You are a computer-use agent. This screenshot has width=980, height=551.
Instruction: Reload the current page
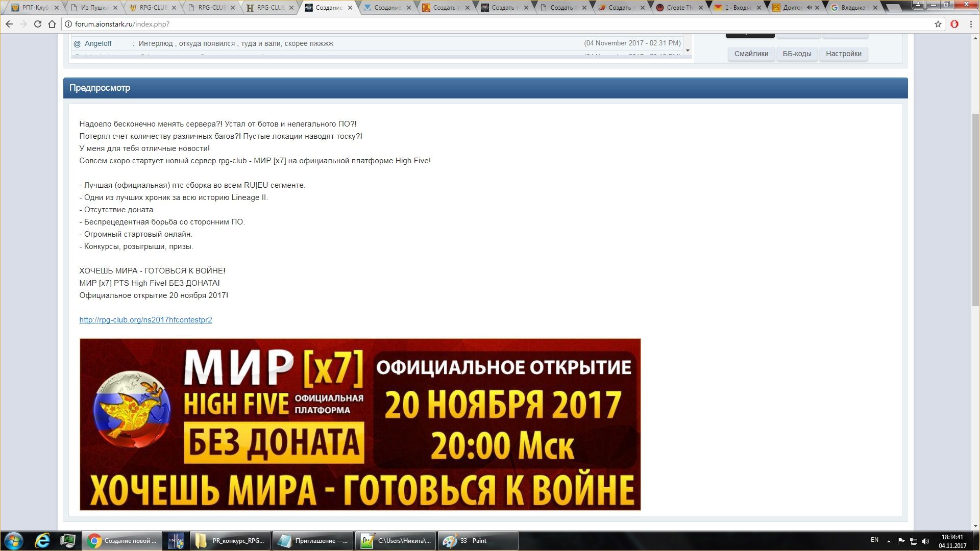coord(37,24)
